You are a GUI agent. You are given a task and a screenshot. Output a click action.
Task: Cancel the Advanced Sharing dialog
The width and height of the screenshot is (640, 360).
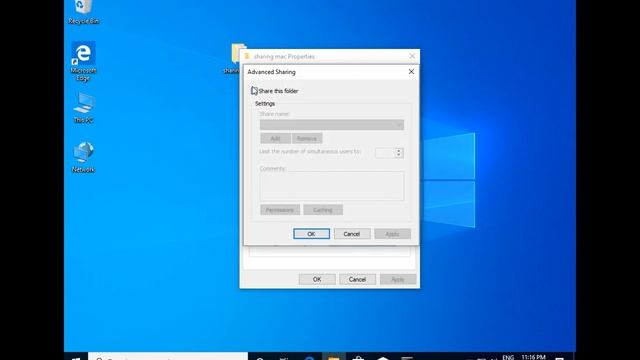point(352,234)
